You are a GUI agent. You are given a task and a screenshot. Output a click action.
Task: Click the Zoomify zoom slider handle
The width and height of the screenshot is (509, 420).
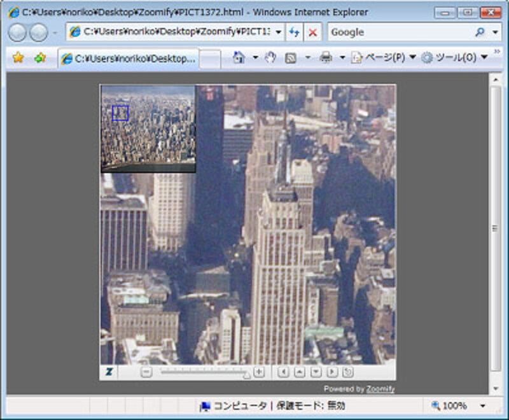(x=246, y=374)
